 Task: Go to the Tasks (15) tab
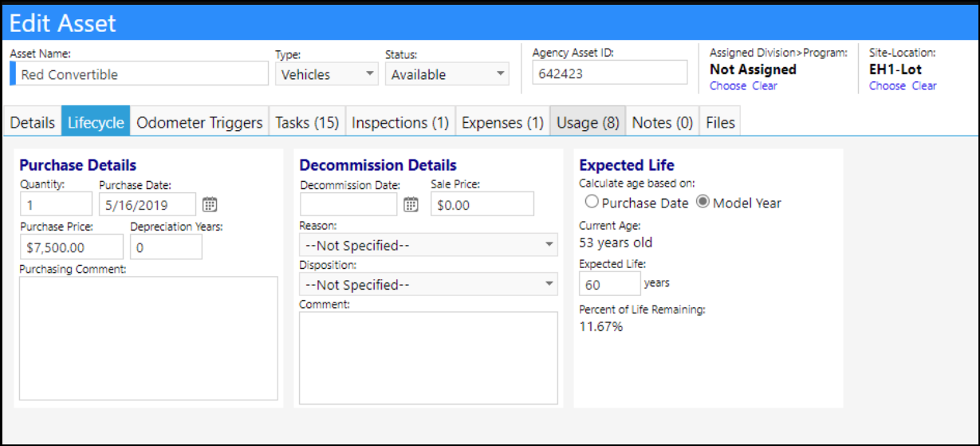pos(307,123)
